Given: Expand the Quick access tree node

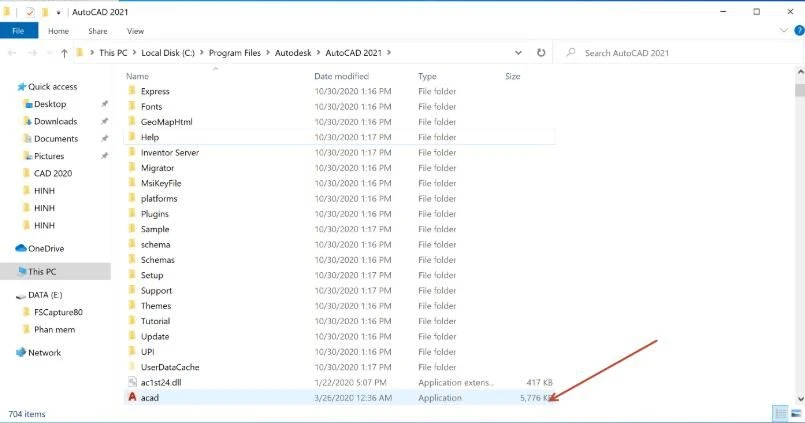Looking at the screenshot, I should 10,87.
